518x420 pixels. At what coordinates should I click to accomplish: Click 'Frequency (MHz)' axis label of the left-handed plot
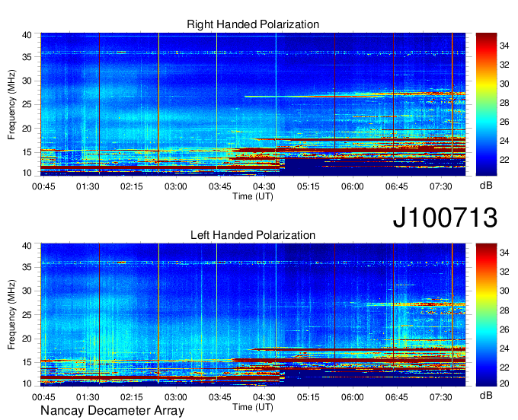click(x=11, y=315)
